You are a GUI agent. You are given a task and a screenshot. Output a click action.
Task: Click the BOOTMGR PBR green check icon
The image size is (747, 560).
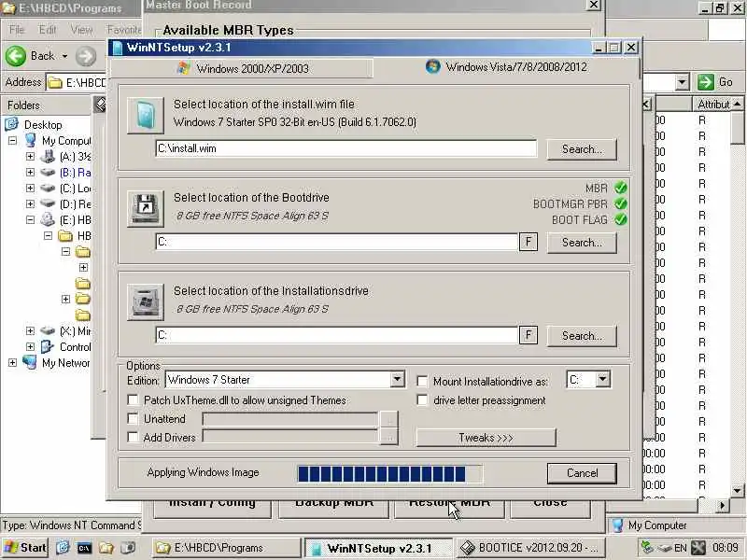tap(620, 203)
